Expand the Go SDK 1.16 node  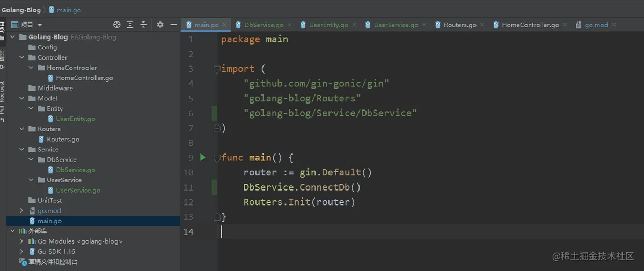(x=22, y=251)
